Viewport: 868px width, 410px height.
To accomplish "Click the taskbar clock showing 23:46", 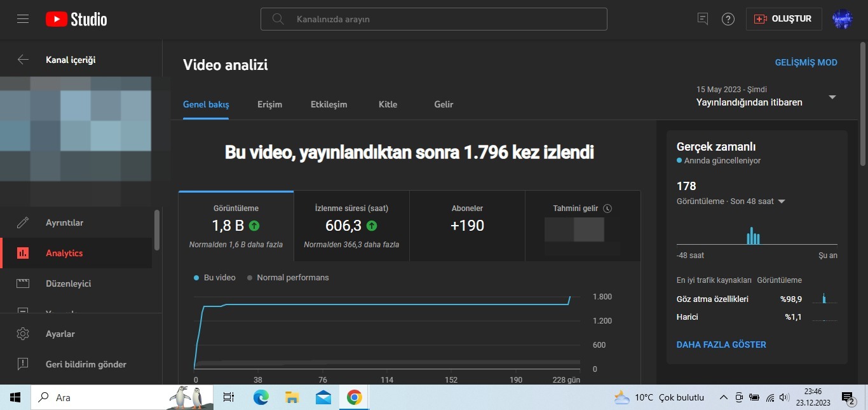I will (x=813, y=397).
